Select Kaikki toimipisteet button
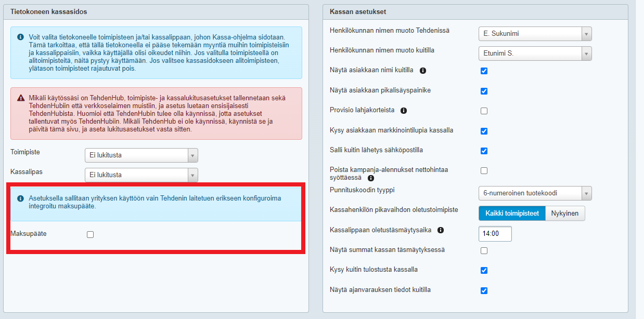This screenshot has width=644, height=319. 511,214
